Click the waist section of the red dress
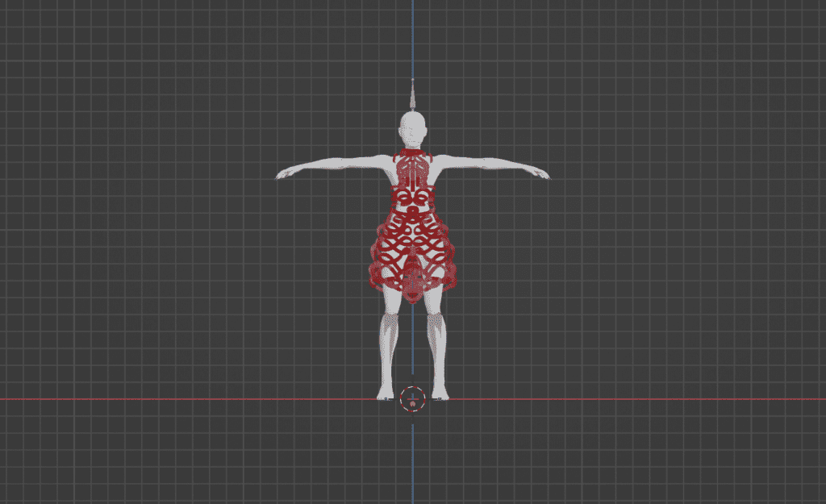 [413, 211]
